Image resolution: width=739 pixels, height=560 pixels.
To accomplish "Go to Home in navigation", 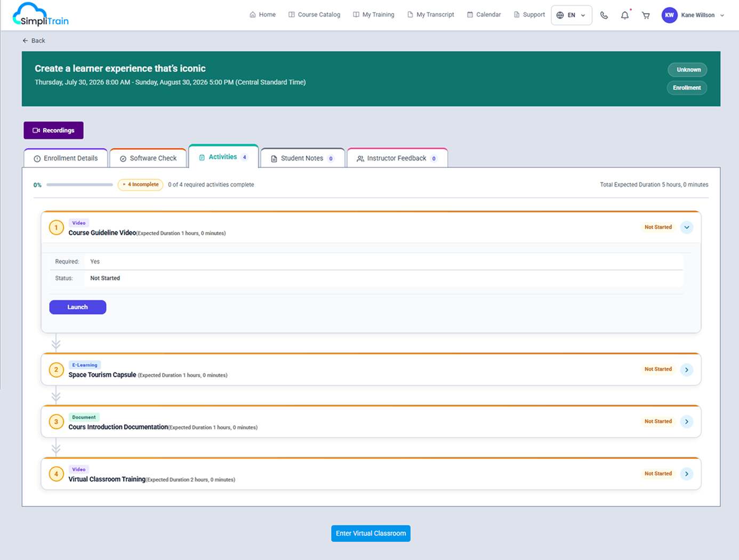I will click(x=263, y=15).
